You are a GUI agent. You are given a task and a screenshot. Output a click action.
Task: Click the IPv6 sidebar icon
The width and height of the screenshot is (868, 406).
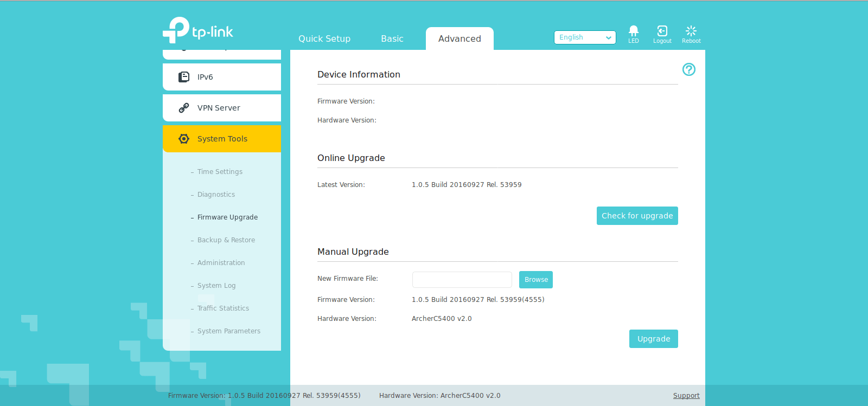184,77
